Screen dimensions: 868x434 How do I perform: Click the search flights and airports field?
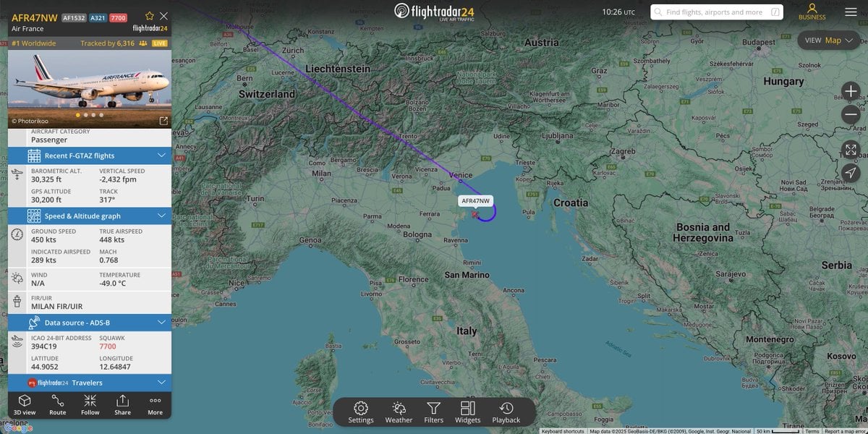tap(717, 12)
